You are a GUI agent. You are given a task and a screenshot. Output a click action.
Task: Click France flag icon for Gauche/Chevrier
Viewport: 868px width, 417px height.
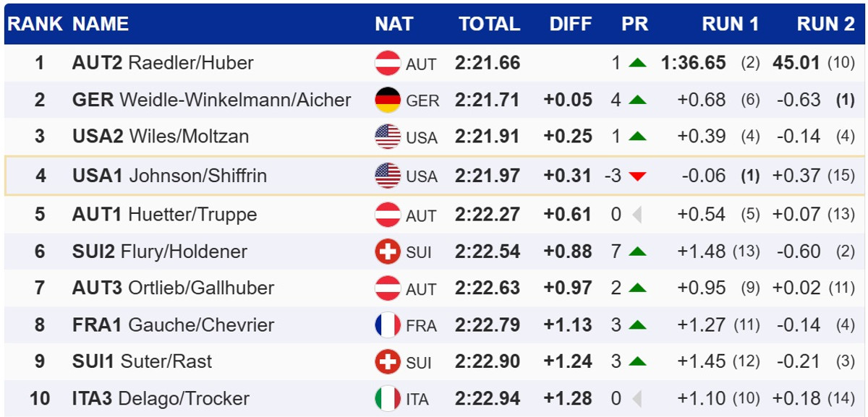[388, 325]
